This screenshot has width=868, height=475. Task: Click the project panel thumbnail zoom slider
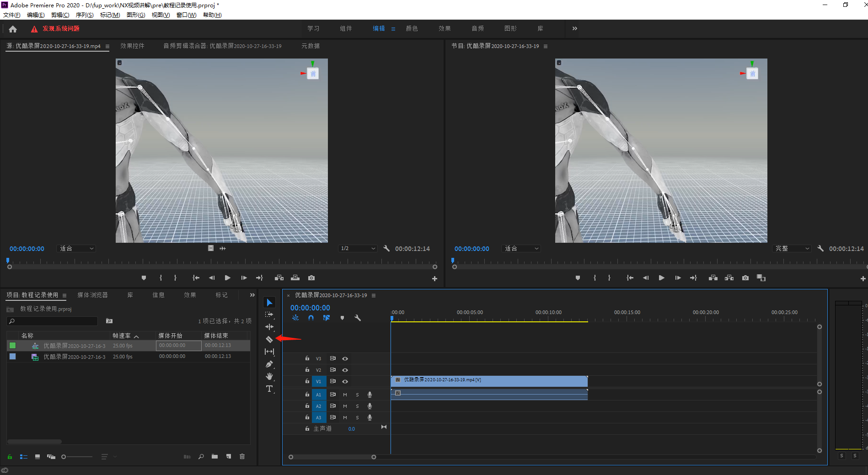pyautogui.click(x=77, y=457)
